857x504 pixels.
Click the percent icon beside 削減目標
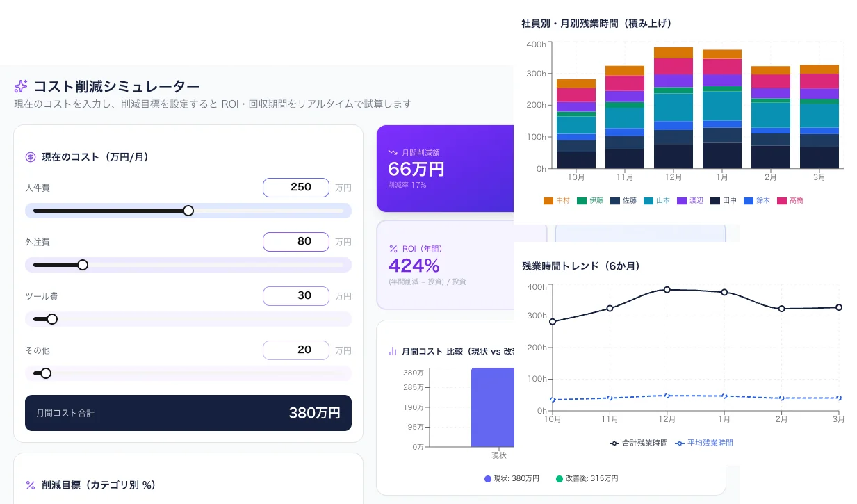click(x=31, y=485)
